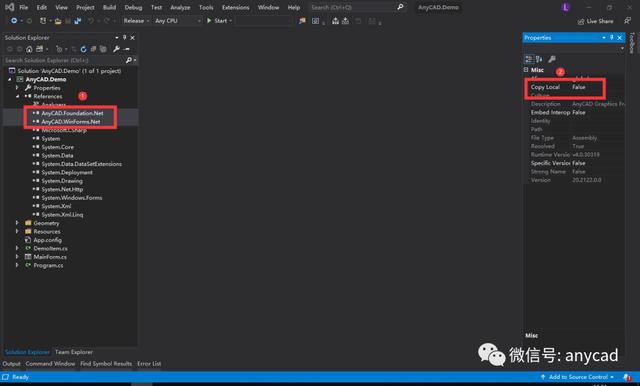Toggle Preview Selected Items in Solution Explorer toolbar
Viewport: 640px width, 386px height.
[x=127, y=49]
